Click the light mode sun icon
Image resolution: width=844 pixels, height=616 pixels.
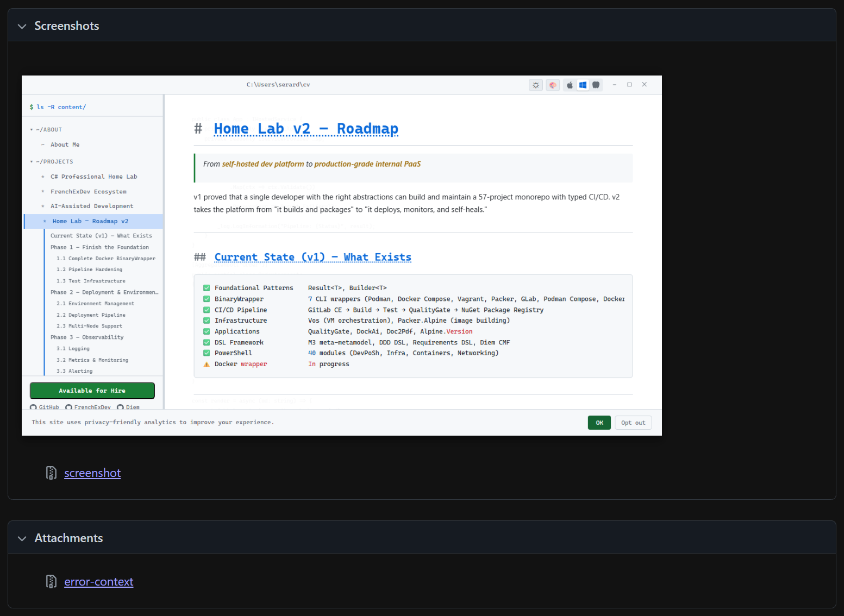point(536,85)
